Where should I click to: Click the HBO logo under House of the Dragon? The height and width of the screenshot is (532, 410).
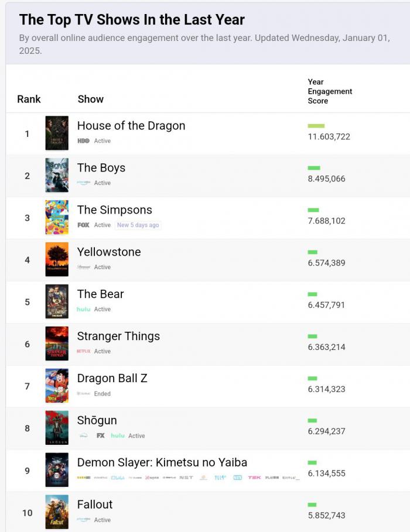click(83, 141)
